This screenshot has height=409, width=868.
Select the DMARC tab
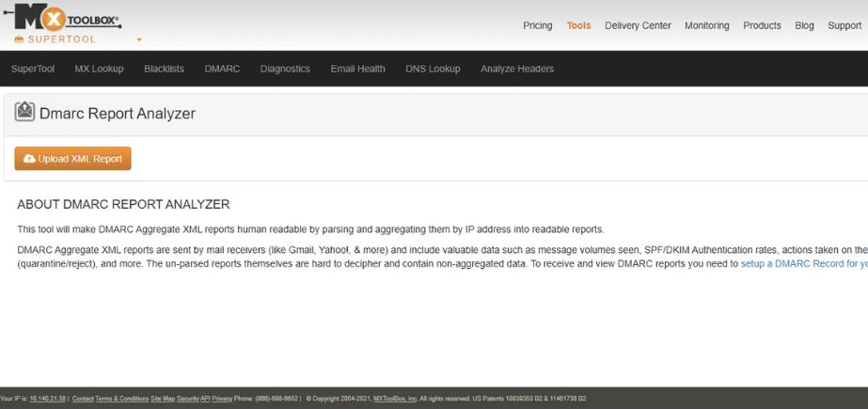pyautogui.click(x=222, y=69)
